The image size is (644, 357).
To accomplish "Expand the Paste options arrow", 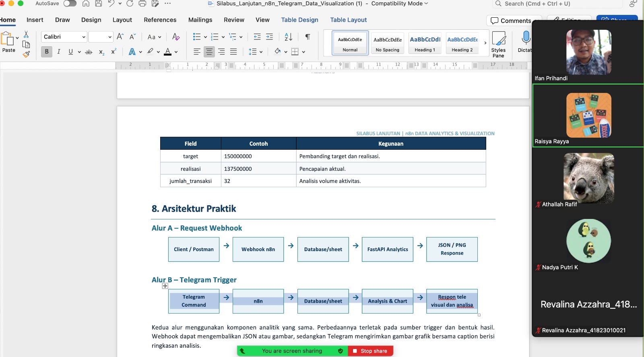I will click(17, 38).
